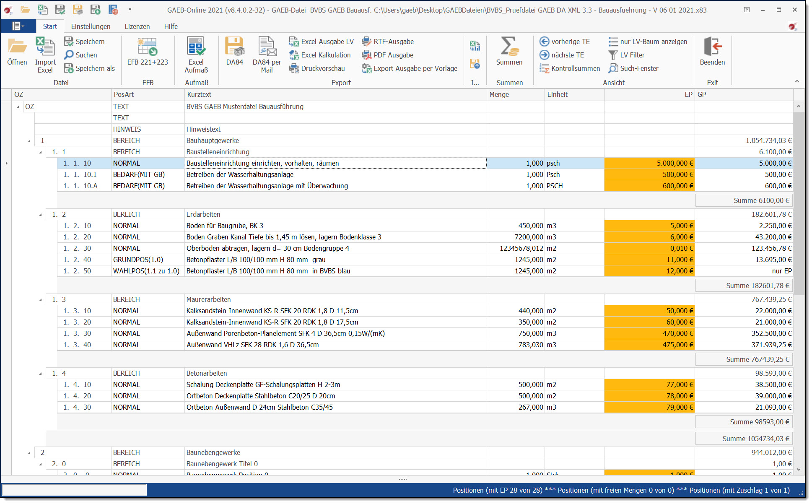Select orange EP cell 475,000 €
Image resolution: width=812 pixels, height=504 pixels.
pyautogui.click(x=649, y=345)
